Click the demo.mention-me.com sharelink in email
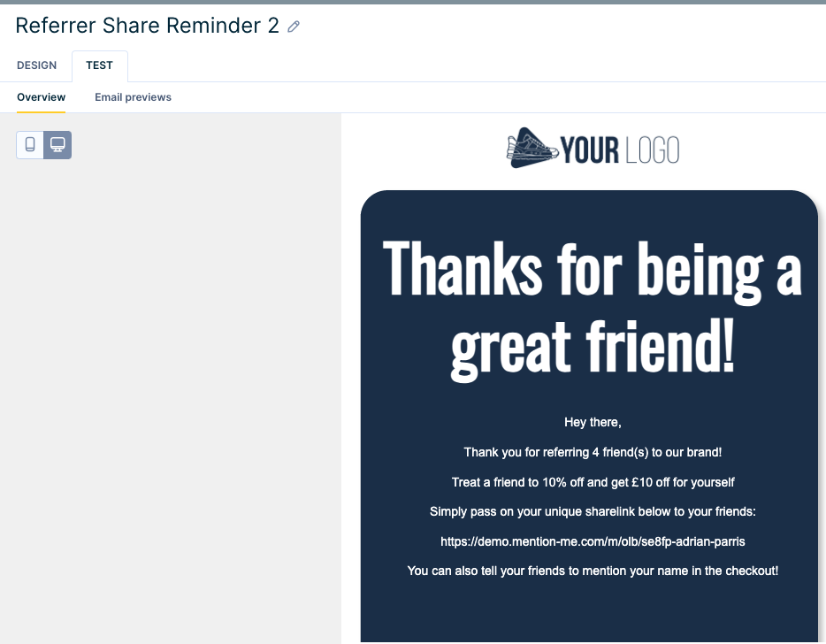 point(593,541)
